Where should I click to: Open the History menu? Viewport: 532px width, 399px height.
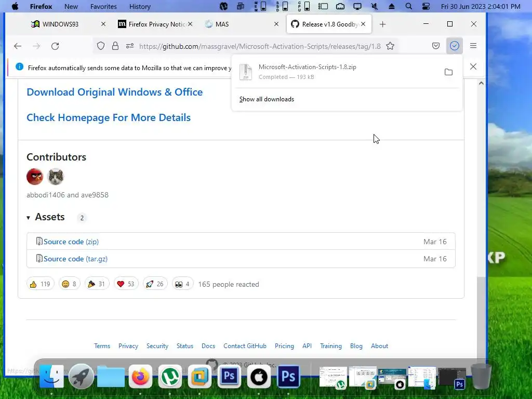[140, 6]
